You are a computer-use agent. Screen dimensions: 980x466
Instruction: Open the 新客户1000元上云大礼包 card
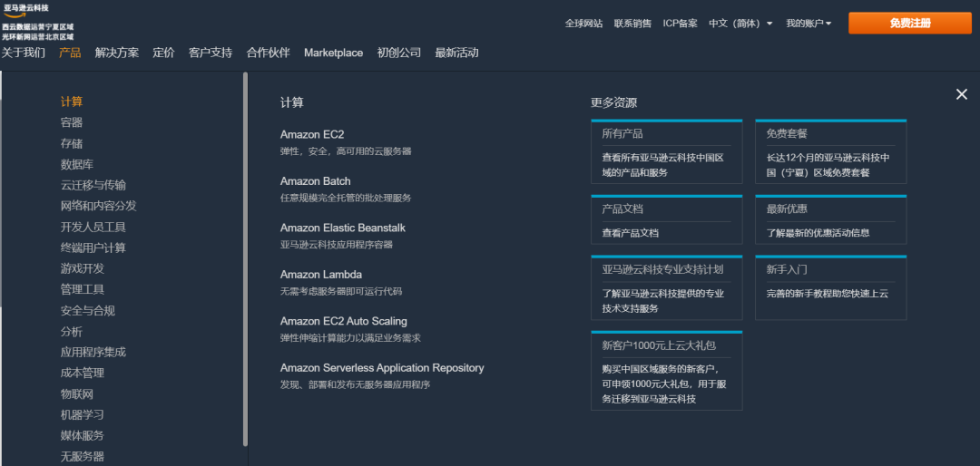[666, 371]
